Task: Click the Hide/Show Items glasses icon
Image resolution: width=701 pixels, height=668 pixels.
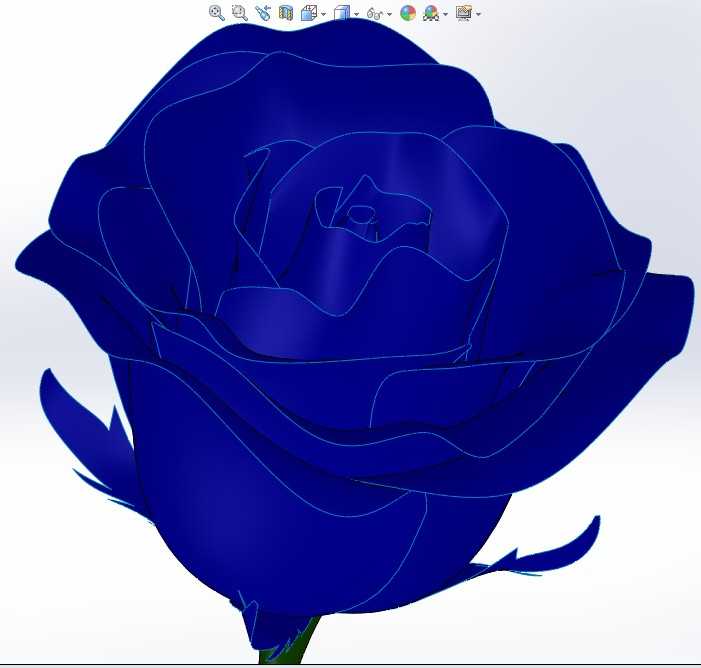Action: 375,14
